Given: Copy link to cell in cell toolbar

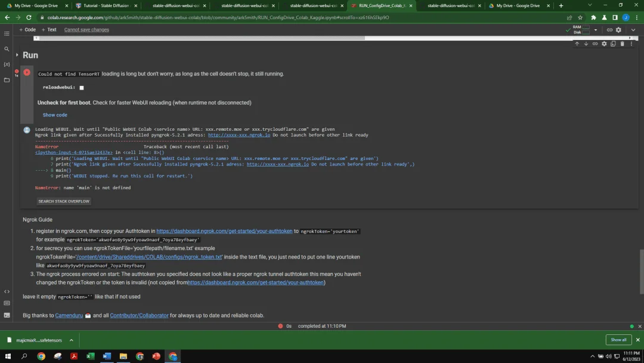Looking at the screenshot, I should (595, 44).
